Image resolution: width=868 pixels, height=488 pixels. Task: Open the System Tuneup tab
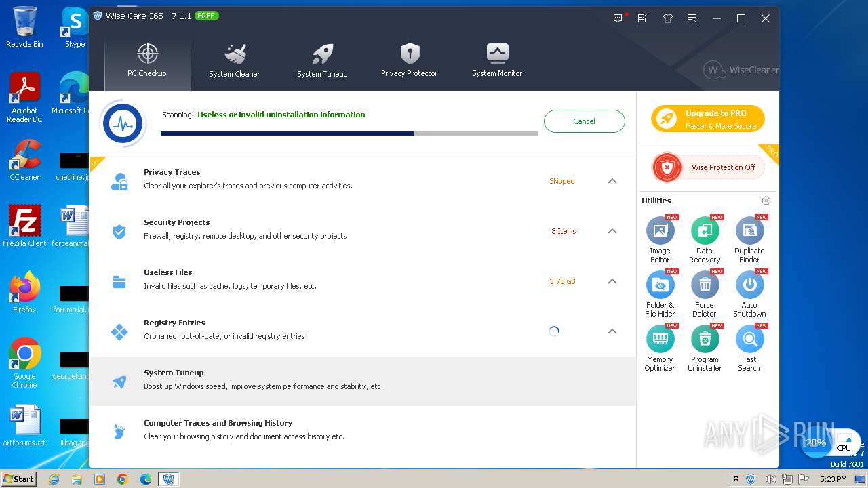point(322,60)
